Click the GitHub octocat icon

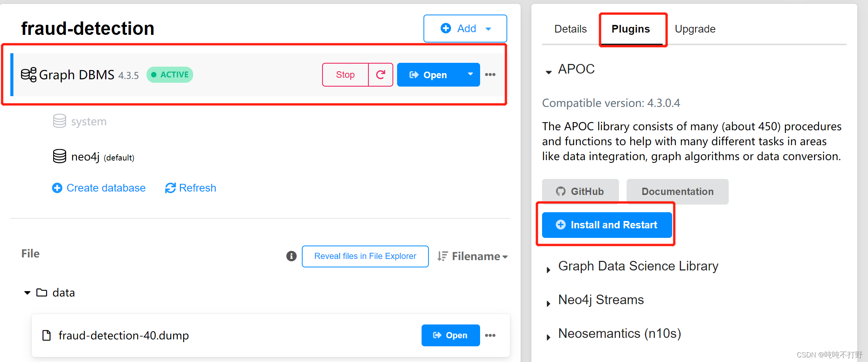coord(561,192)
